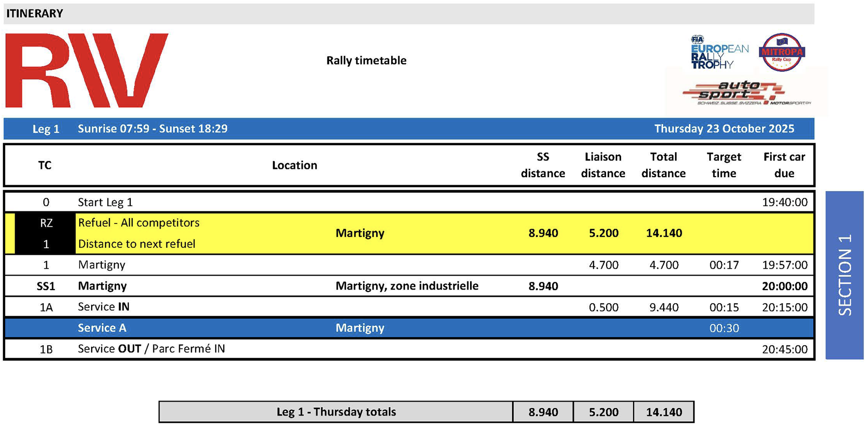Select the 00:30 service target time
This screenshot has width=868, height=429.
(x=724, y=328)
